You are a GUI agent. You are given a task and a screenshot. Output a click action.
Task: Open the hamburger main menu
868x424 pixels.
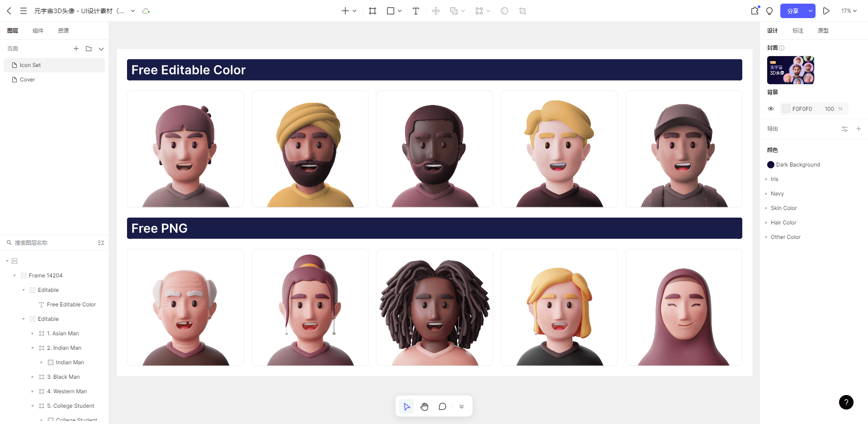(24, 11)
